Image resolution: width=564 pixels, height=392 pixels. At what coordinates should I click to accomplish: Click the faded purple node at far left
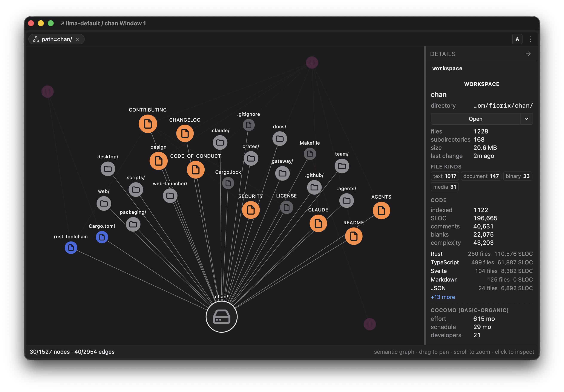tap(48, 92)
